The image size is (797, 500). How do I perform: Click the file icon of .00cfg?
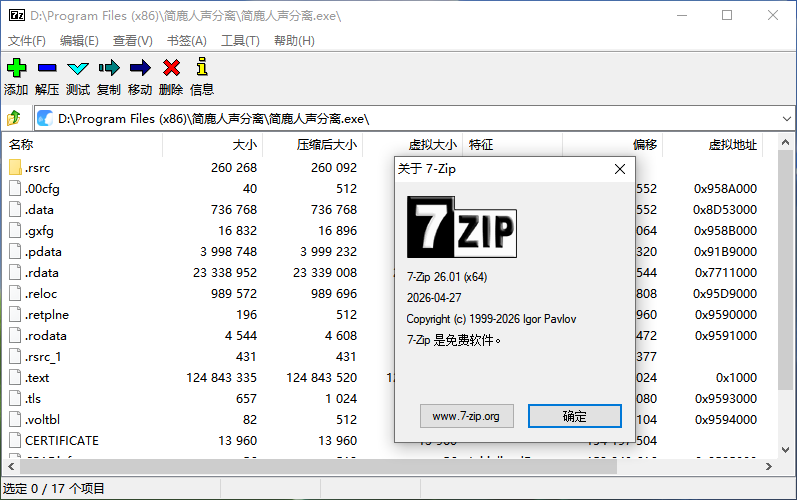[x=15, y=189]
